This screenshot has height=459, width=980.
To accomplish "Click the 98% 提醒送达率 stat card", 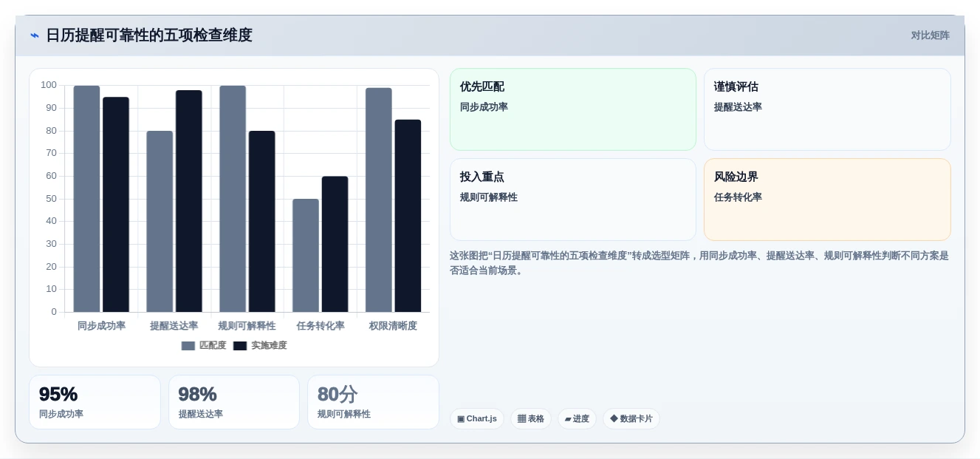I will click(234, 402).
